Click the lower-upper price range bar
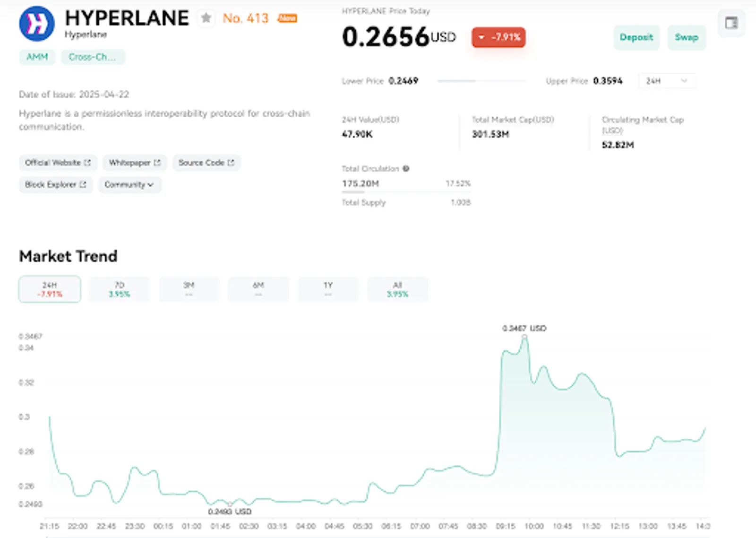Image resolution: width=756 pixels, height=538 pixels. pyautogui.click(x=481, y=81)
